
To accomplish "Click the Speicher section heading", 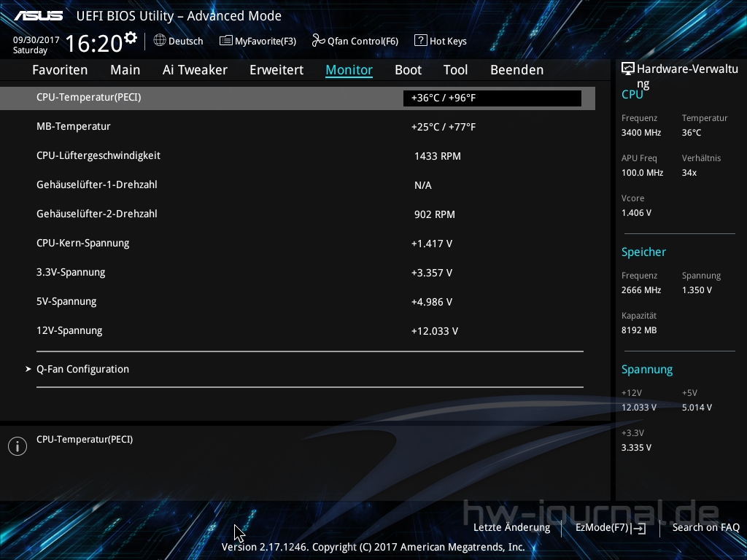I will tap(643, 252).
